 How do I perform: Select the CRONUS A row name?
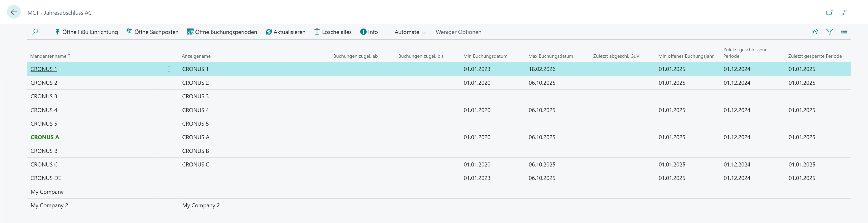click(x=45, y=137)
